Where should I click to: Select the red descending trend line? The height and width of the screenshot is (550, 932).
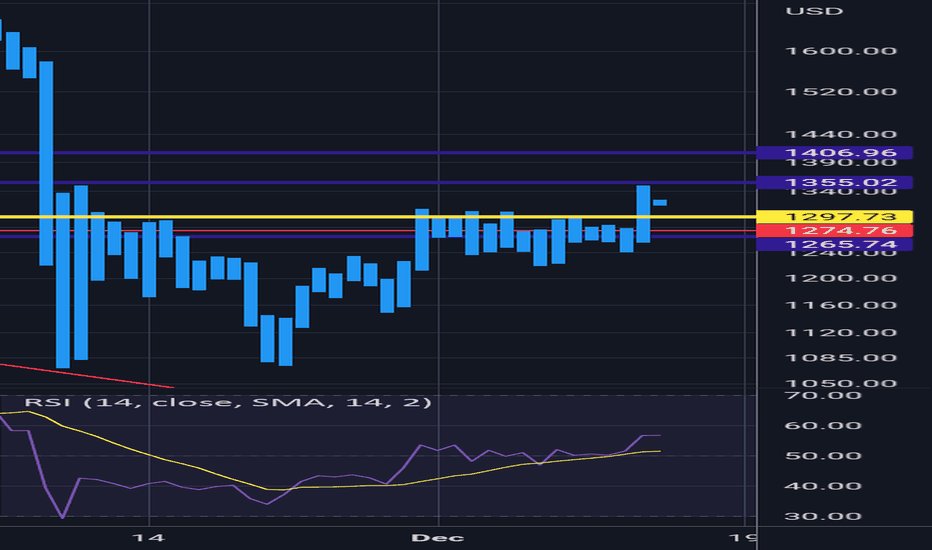[87, 376]
